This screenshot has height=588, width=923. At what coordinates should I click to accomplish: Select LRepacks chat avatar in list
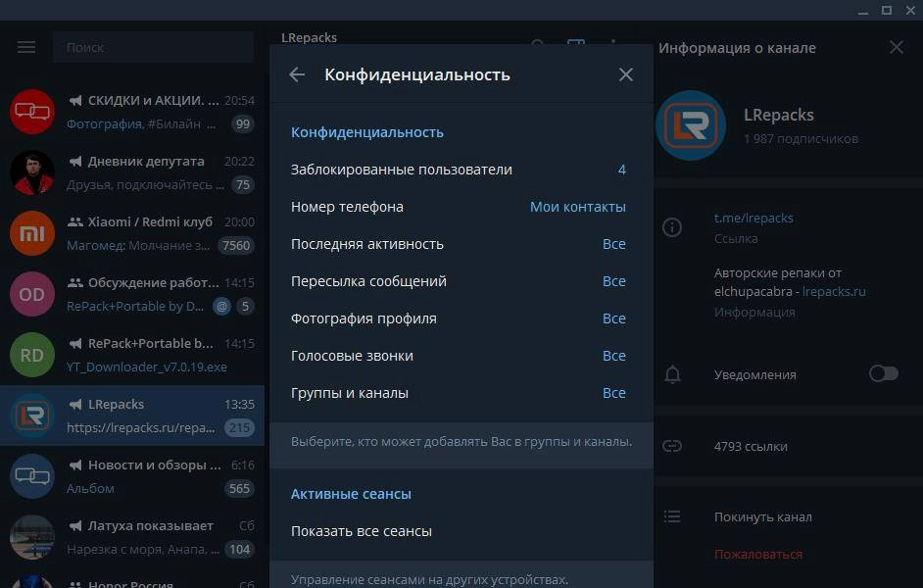[x=32, y=416]
